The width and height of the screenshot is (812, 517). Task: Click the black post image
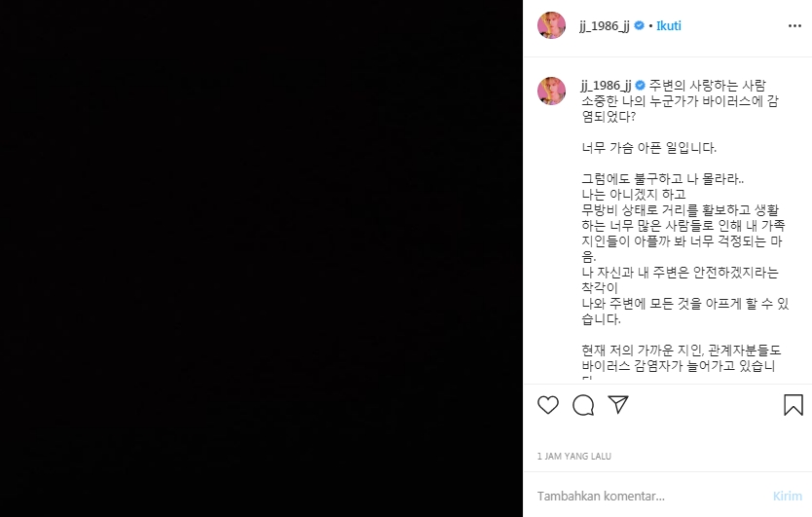261,259
